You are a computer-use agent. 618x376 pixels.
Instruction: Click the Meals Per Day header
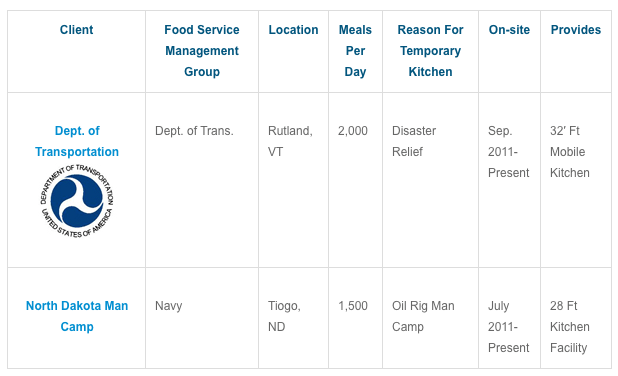point(355,51)
